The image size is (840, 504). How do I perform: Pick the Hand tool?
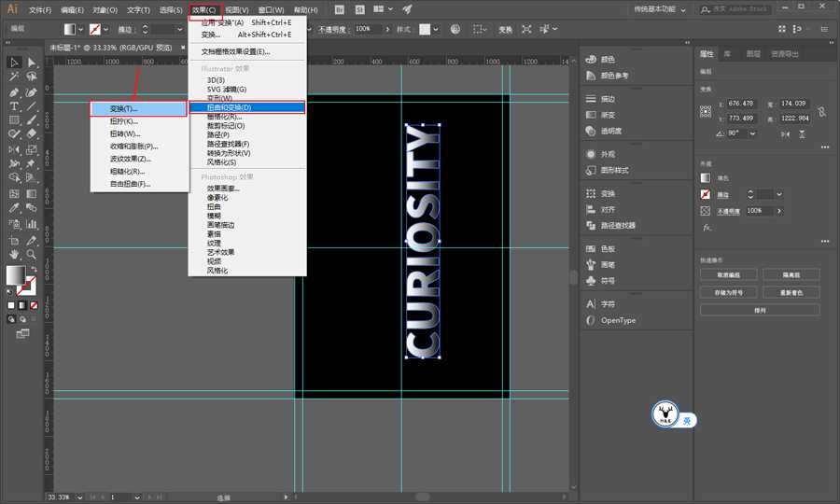(x=15, y=254)
